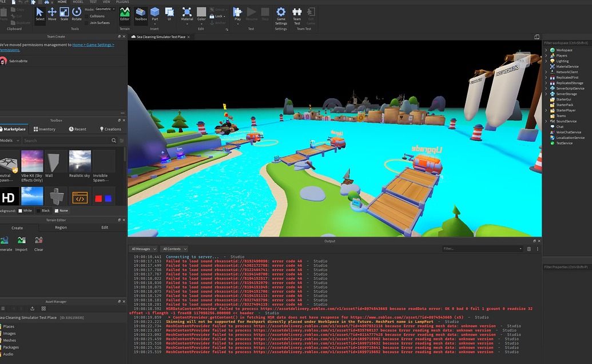Expand the Players node in Explorer

pyautogui.click(x=546, y=55)
